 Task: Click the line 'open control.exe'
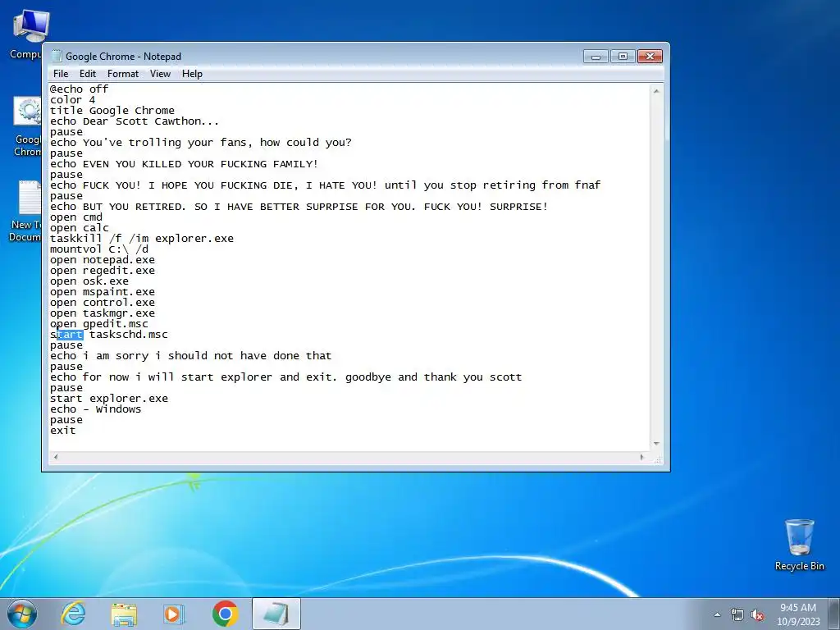pyautogui.click(x=103, y=303)
